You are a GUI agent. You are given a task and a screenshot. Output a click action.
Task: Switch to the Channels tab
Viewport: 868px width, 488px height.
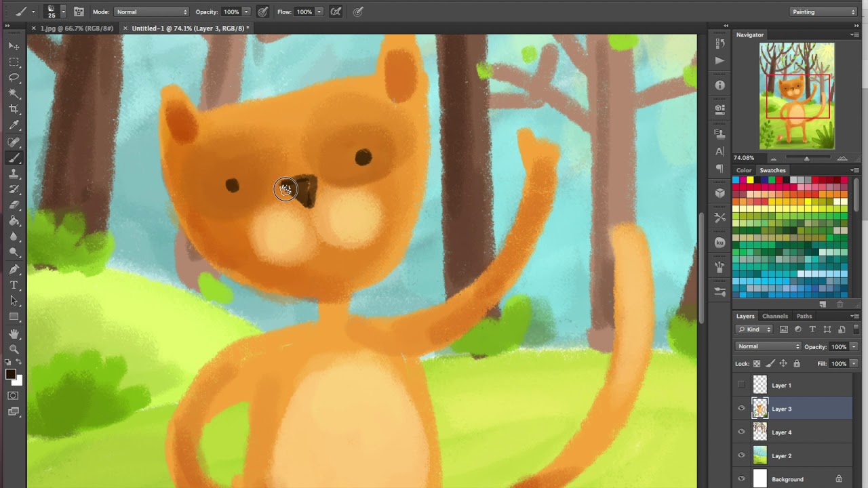775,316
